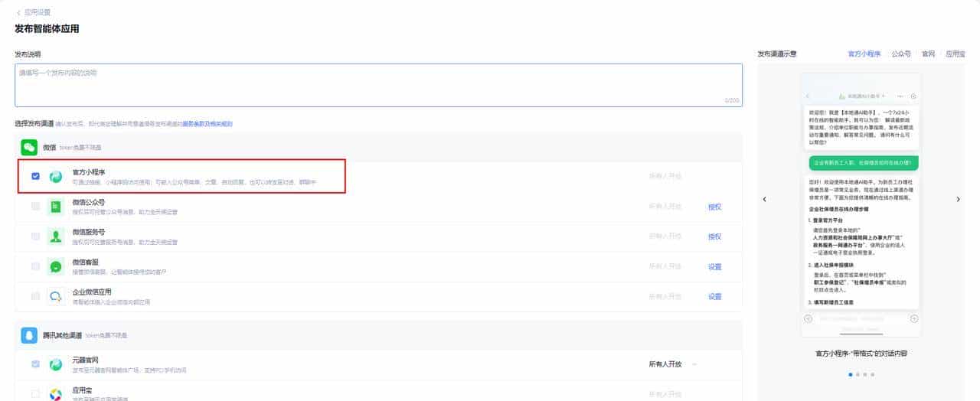This screenshot has width=980, height=401.
Task: Click the 元器官网 channel name text
Action: [85, 360]
